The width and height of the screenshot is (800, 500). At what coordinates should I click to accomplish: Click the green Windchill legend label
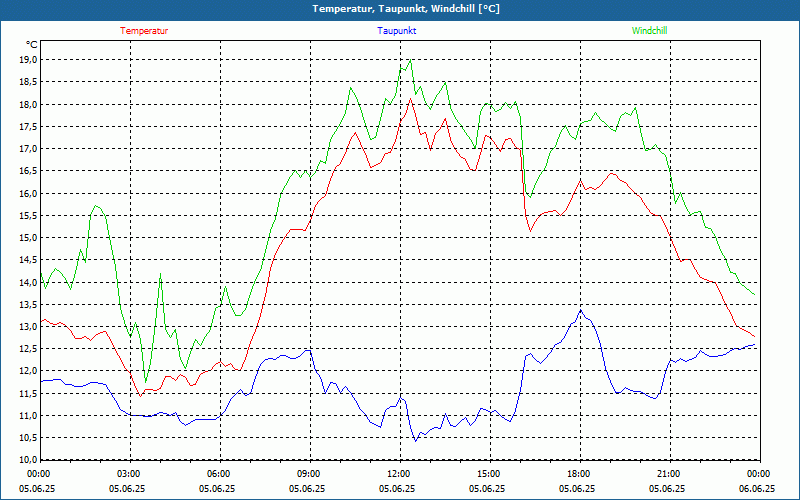(x=649, y=31)
